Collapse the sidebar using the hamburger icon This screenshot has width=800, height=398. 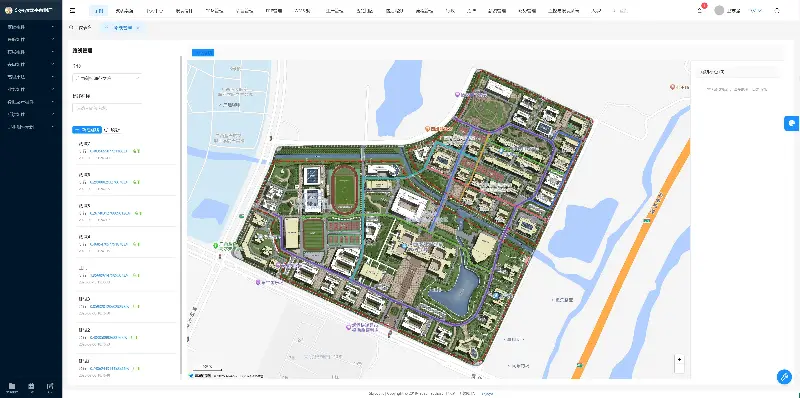(x=72, y=10)
